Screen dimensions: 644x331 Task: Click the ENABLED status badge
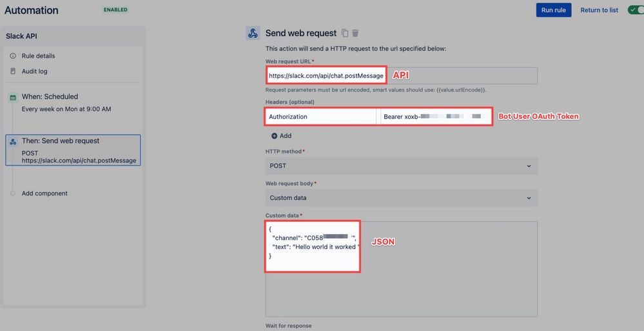115,10
